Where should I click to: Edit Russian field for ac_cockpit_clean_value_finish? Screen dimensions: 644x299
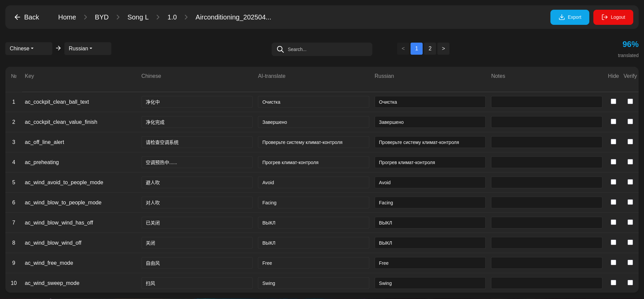click(430, 122)
